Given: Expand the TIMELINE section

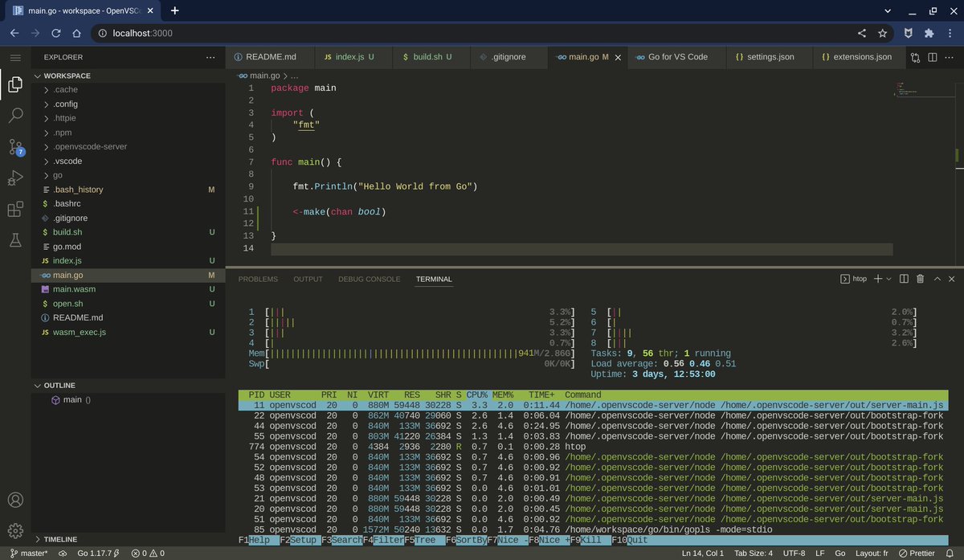Looking at the screenshot, I should pos(60,539).
